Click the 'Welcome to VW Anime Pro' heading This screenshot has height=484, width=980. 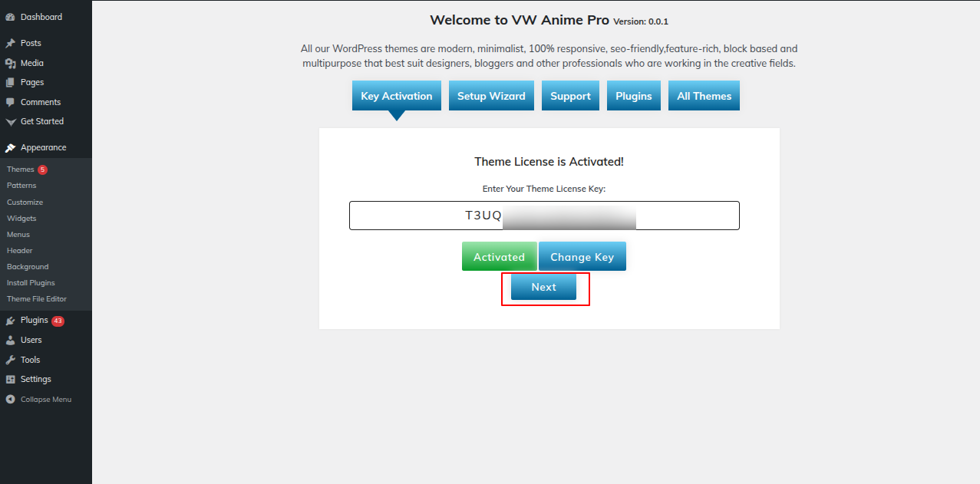tap(520, 20)
